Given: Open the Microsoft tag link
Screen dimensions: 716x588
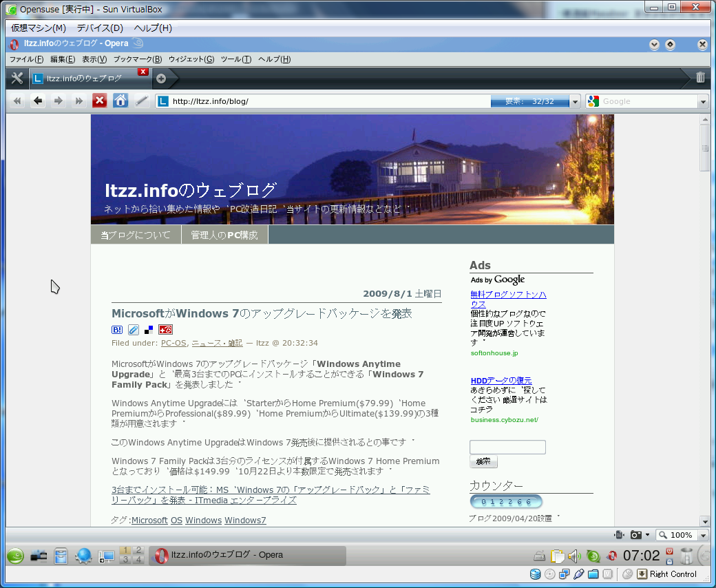Looking at the screenshot, I should (149, 520).
